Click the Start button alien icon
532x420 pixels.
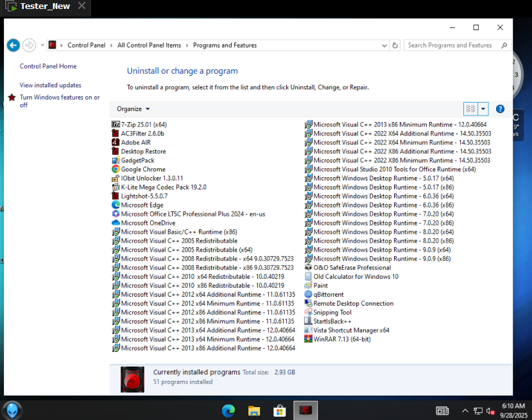coord(13,410)
